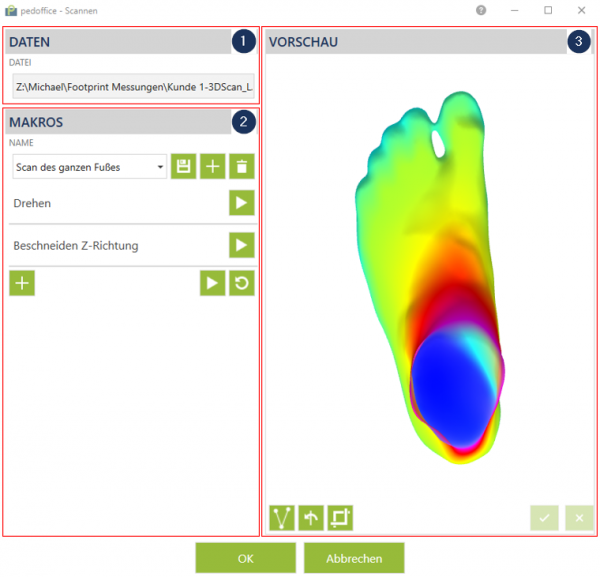Play all macro steps

click(213, 283)
